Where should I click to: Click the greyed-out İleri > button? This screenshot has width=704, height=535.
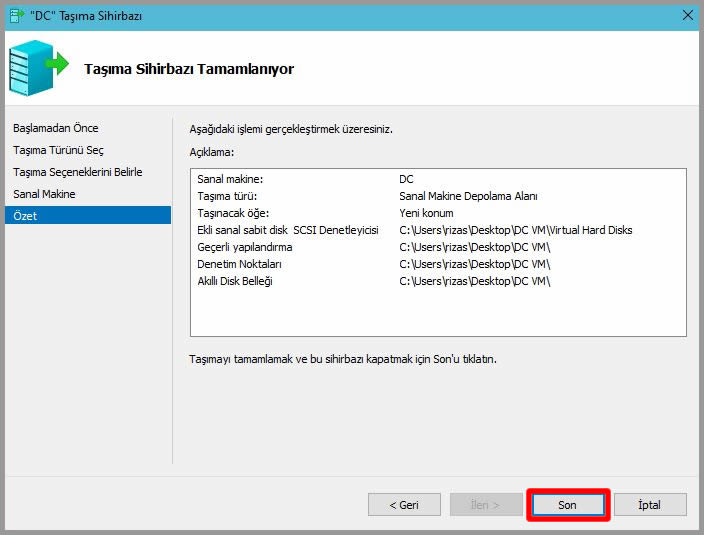click(x=486, y=505)
